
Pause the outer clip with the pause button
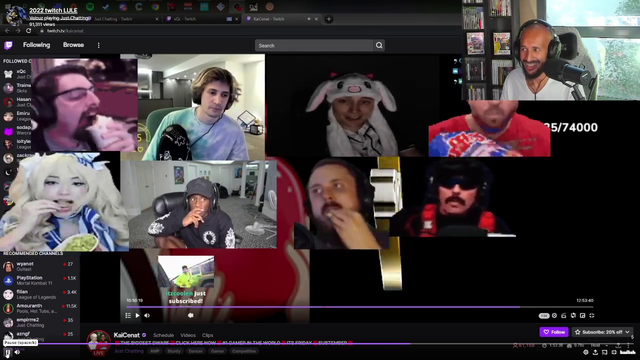tap(8, 352)
